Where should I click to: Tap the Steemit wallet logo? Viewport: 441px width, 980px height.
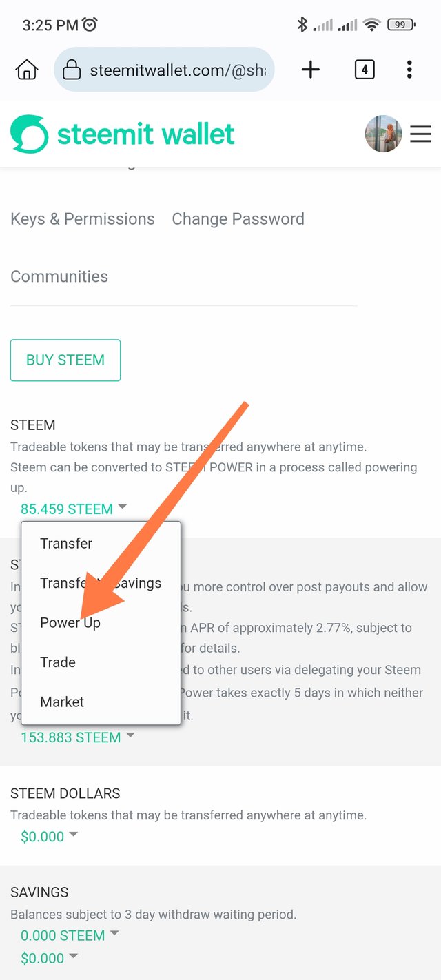tap(123, 134)
